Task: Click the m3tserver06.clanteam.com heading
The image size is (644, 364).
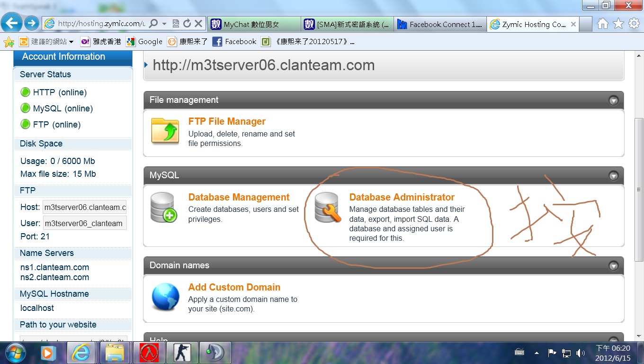Action: 264,65
